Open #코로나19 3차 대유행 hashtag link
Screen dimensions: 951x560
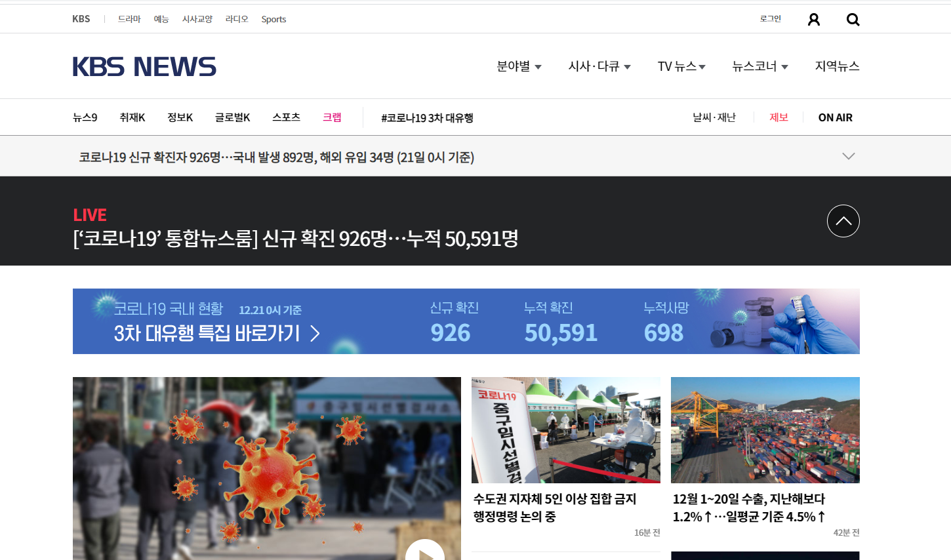tap(427, 118)
